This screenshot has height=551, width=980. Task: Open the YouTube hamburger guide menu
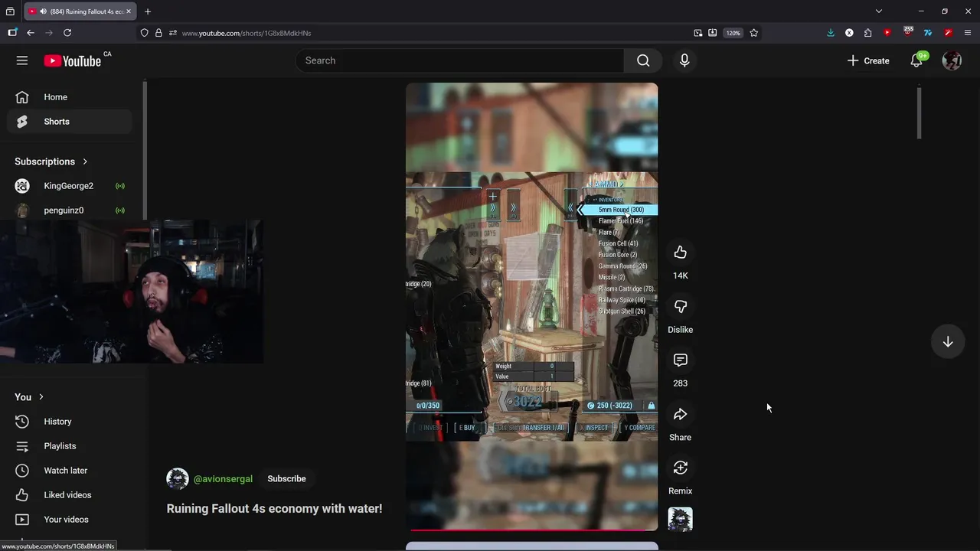click(x=22, y=60)
